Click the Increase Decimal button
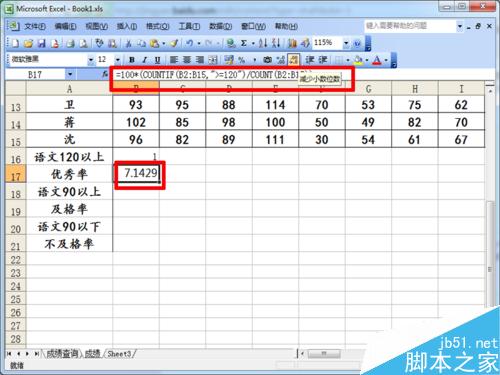Viewport: 500px width, 375px height. coord(281,60)
